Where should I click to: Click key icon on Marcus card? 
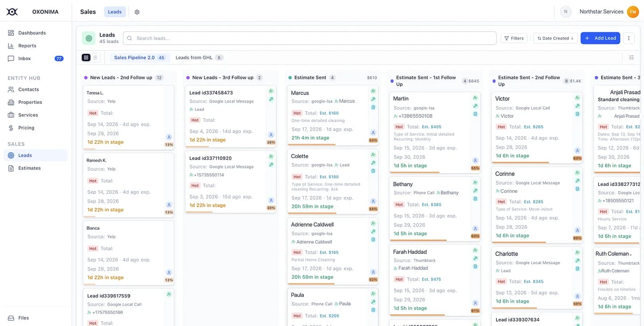pyautogui.click(x=373, y=99)
